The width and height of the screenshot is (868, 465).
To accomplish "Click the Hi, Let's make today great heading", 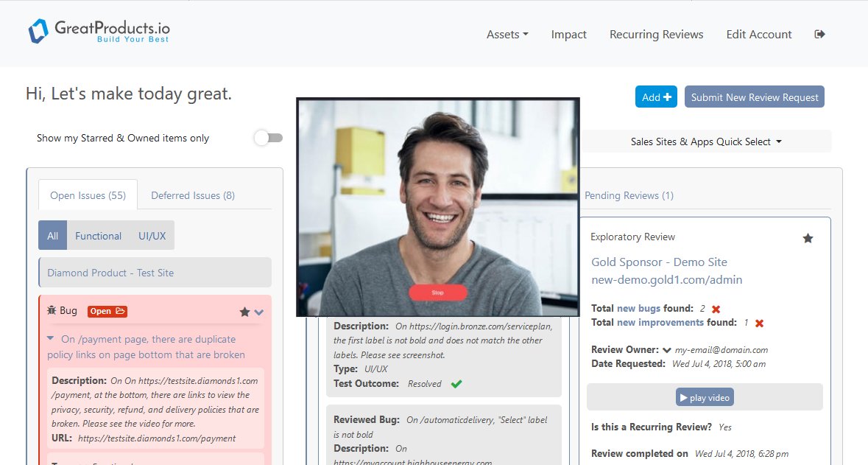I will (x=128, y=94).
